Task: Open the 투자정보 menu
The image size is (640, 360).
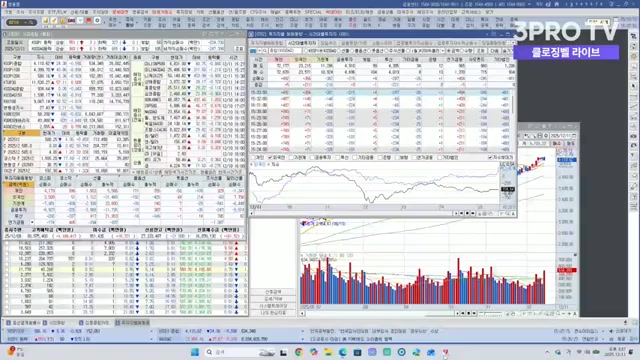Action: 184,12
